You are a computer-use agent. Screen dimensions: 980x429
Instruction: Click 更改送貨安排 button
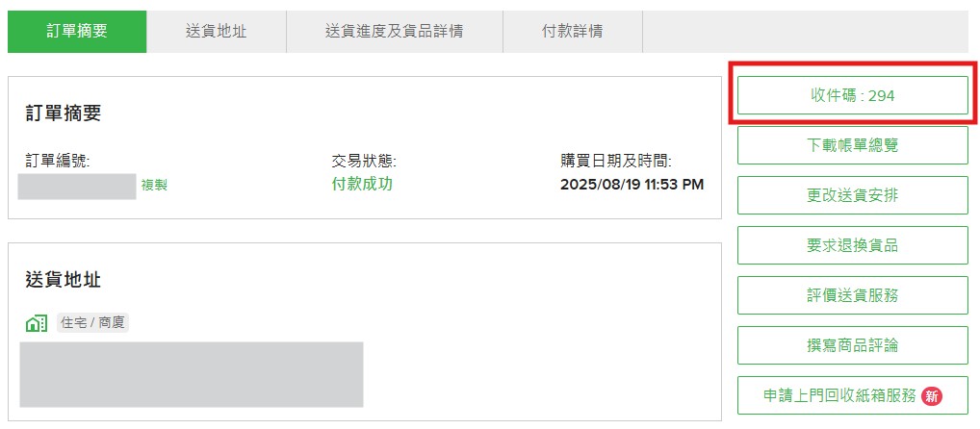point(852,195)
